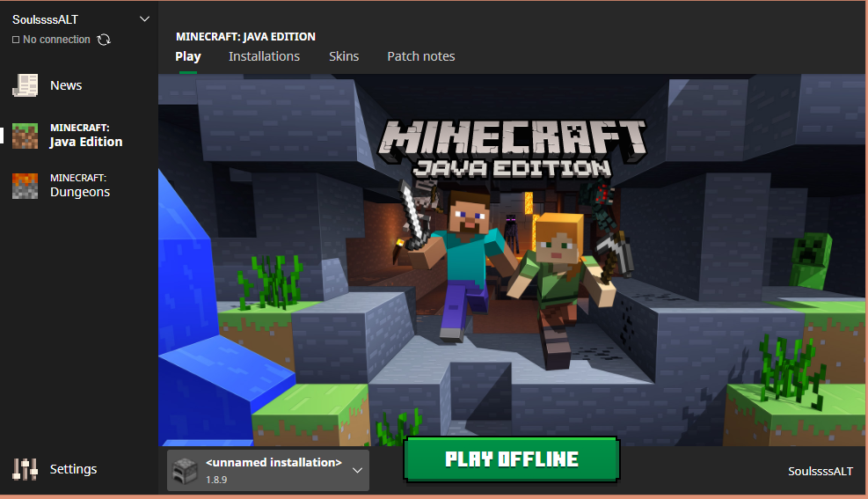Click the furnace icon of the installation
The width and height of the screenshot is (868, 499).
[186, 470]
